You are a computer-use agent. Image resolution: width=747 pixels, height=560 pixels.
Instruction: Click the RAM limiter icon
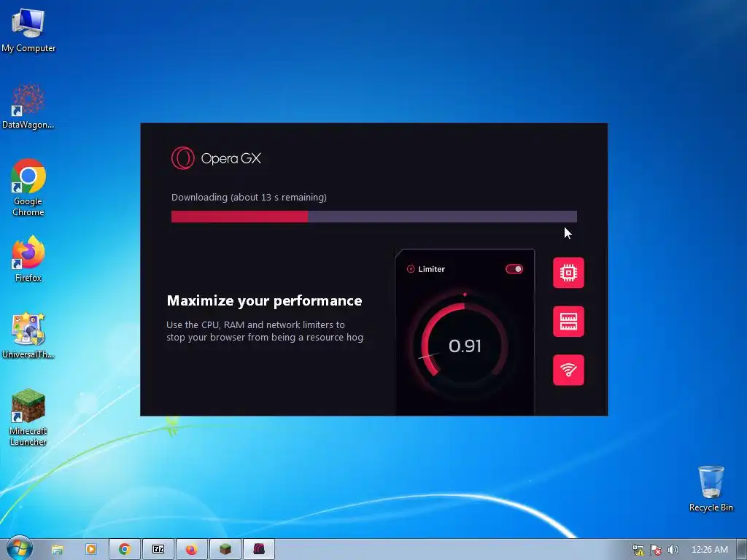click(x=568, y=322)
